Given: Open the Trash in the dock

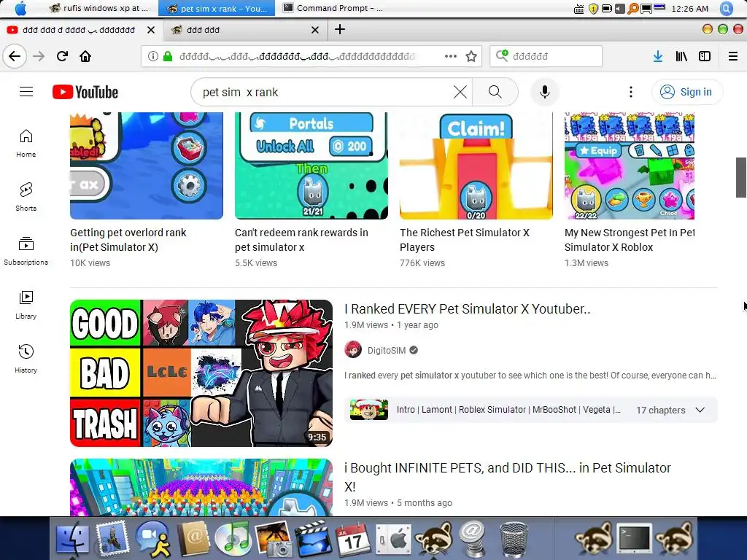Looking at the screenshot, I should click(x=514, y=538).
